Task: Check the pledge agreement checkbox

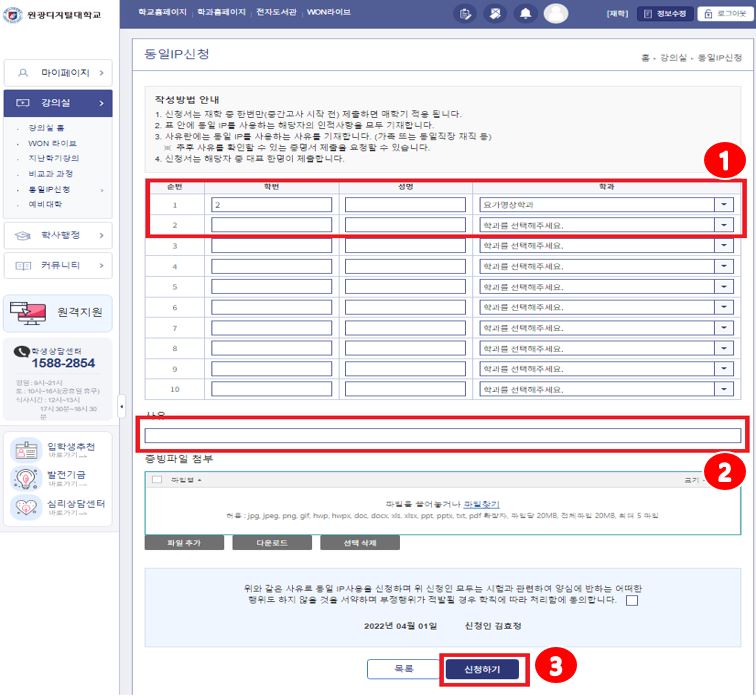Action: coord(631,601)
